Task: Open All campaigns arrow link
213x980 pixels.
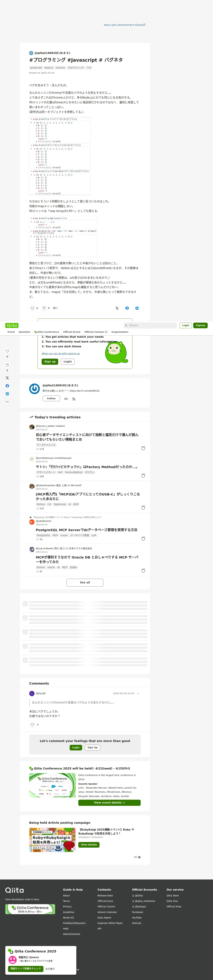Action: [137, 857]
